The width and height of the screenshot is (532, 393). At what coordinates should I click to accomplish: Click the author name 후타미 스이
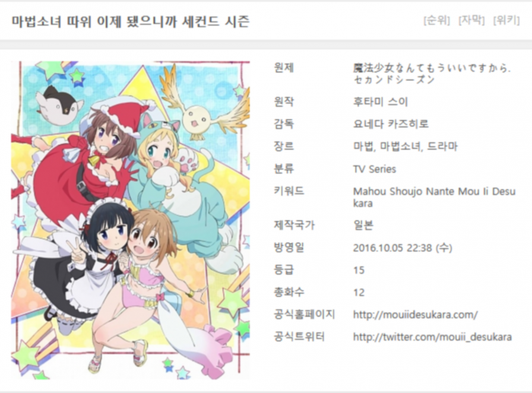click(380, 101)
